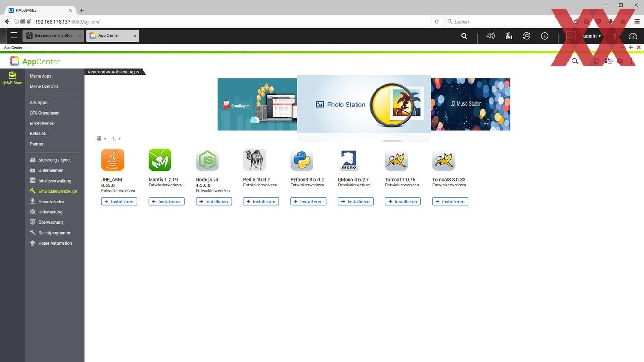
Task: Click the Music Station banner
Action: click(471, 104)
